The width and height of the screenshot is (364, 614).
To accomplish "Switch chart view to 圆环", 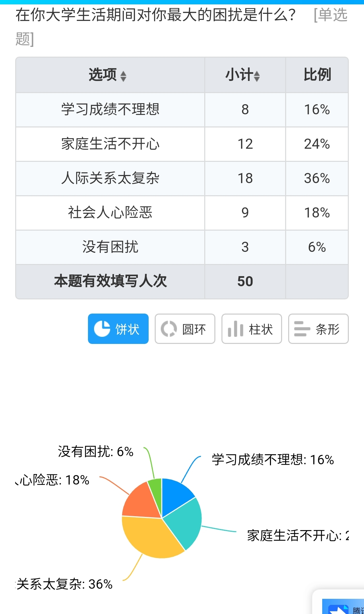I will click(x=185, y=329).
